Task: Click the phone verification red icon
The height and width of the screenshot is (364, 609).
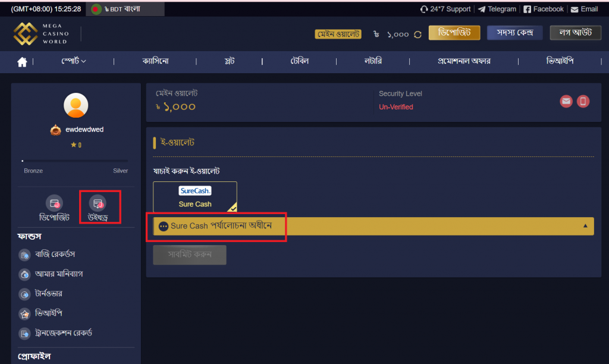Action: point(583,101)
